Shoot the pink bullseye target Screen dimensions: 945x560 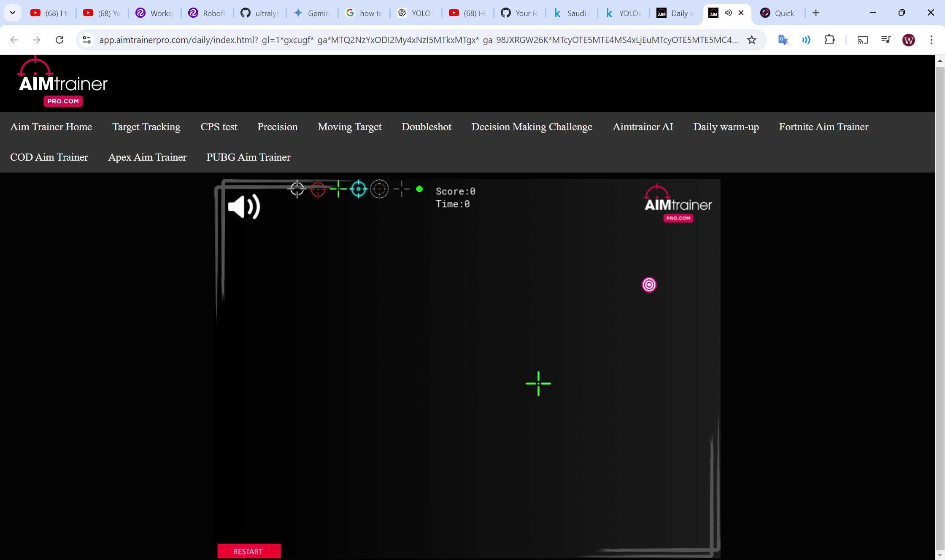649,285
